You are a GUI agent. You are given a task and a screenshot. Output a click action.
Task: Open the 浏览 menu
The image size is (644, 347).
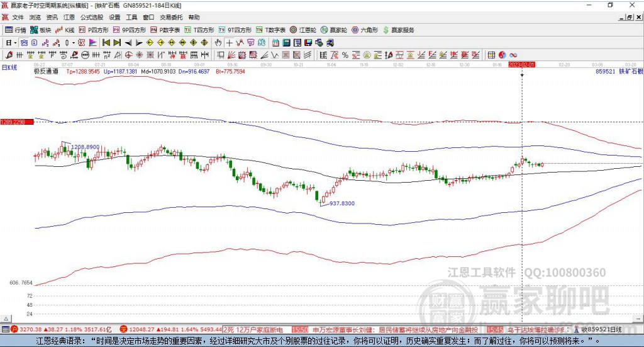[35, 17]
